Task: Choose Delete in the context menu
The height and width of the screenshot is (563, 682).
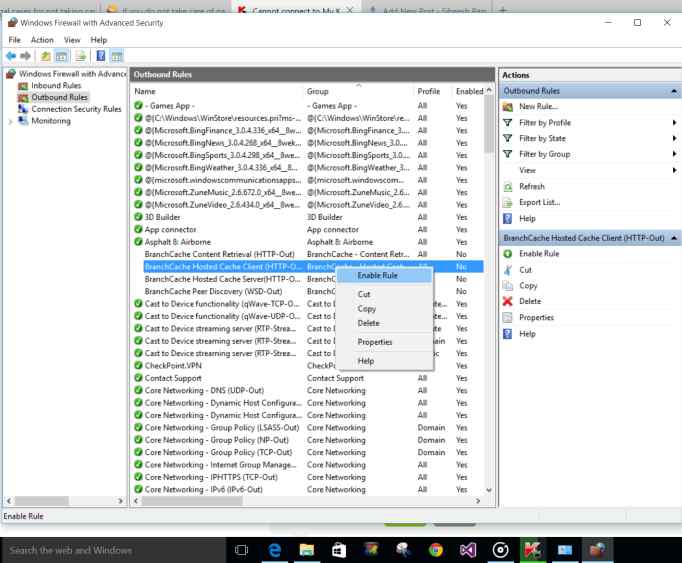Action: [384, 323]
